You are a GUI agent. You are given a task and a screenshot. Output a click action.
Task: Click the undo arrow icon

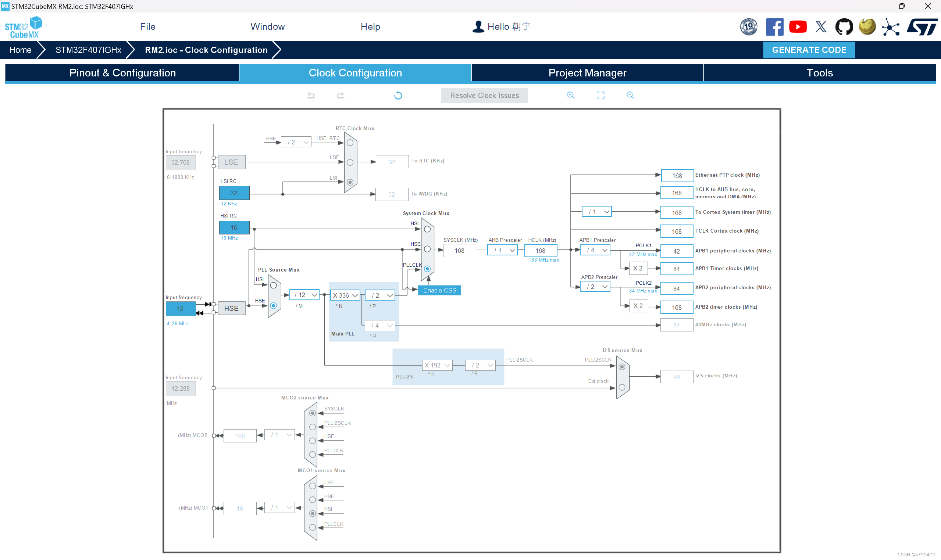311,96
